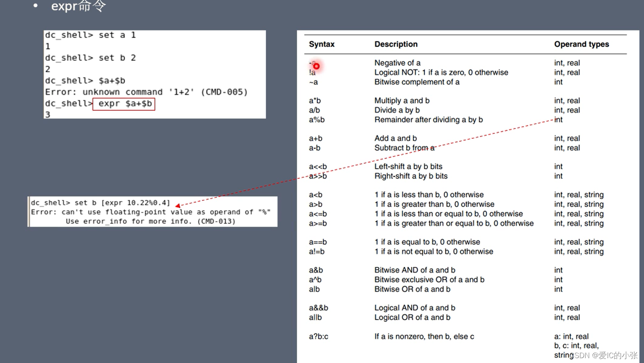Click the 'Operand types' column header
This screenshot has height=363, width=644.
pyautogui.click(x=582, y=44)
